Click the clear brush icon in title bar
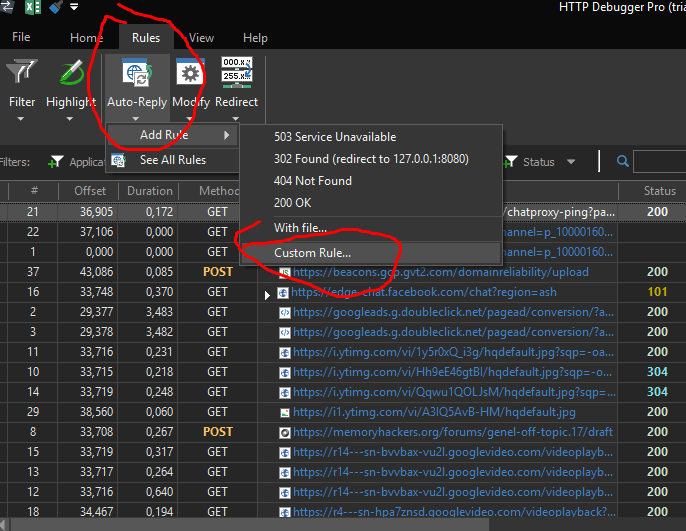This screenshot has width=686, height=531. click(x=56, y=7)
